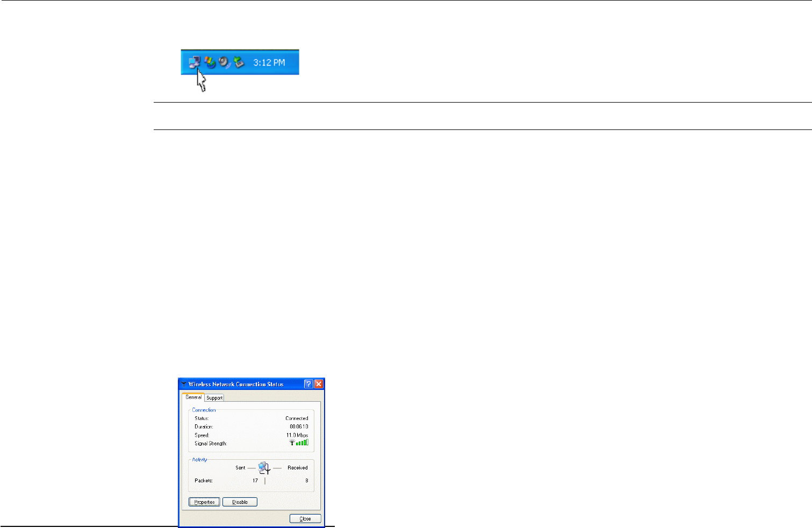
Task: Click the 00:06:10 duration value
Action: [x=299, y=426]
